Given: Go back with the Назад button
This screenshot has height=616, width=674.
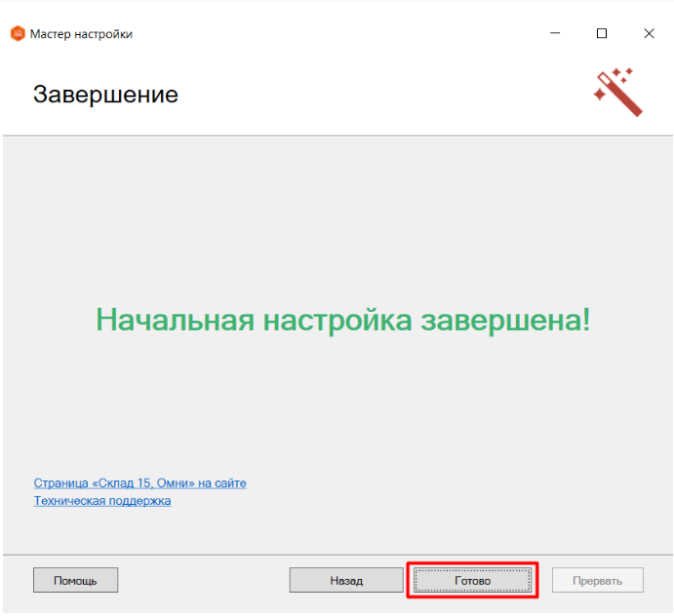Looking at the screenshot, I should pos(346,580).
